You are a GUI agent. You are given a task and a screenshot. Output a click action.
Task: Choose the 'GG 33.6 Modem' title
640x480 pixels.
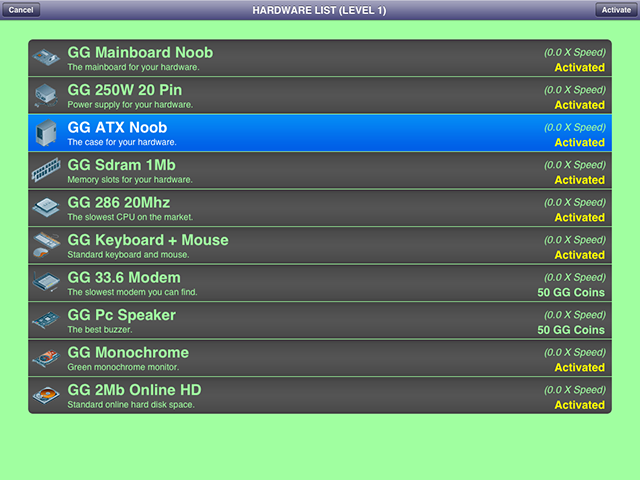[124, 278]
